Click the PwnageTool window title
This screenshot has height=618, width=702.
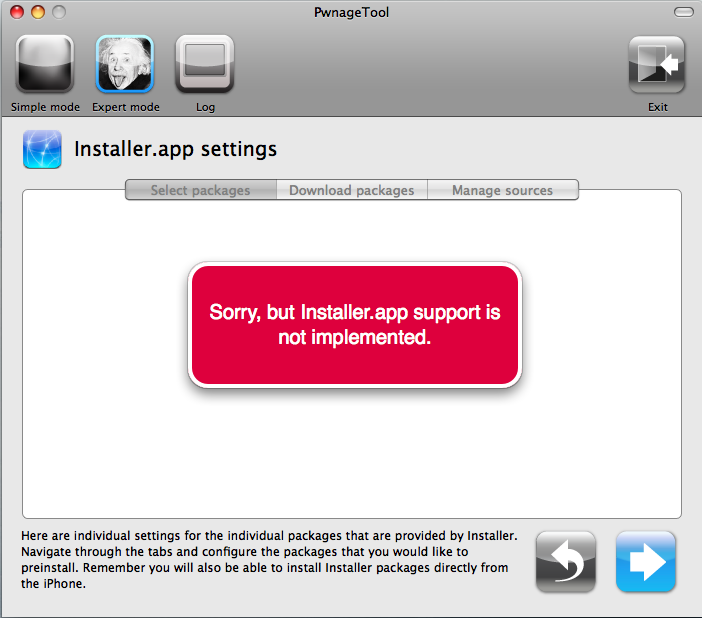(351, 12)
